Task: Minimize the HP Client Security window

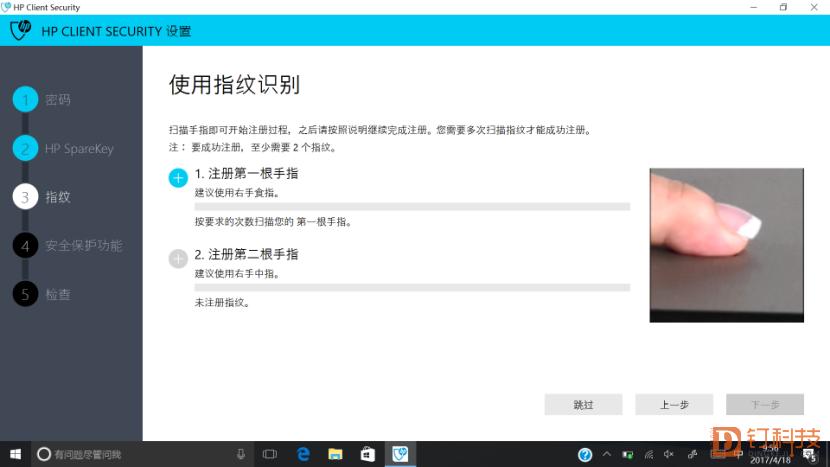Action: click(754, 7)
